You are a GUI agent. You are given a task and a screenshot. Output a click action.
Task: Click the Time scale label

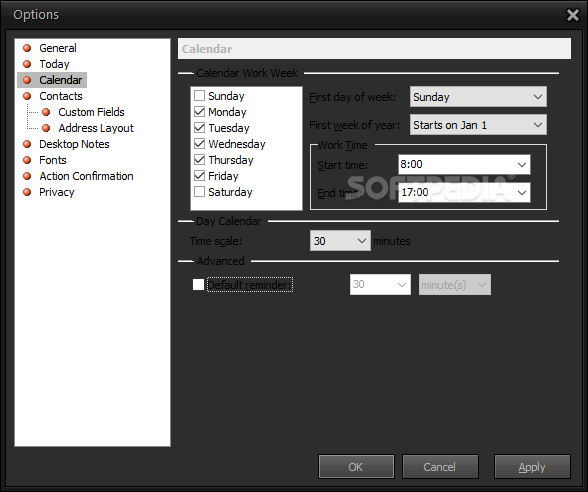pos(216,241)
